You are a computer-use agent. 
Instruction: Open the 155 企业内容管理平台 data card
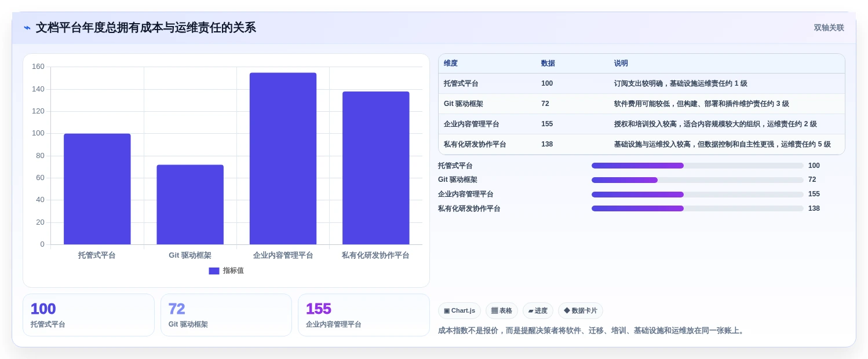tap(364, 315)
